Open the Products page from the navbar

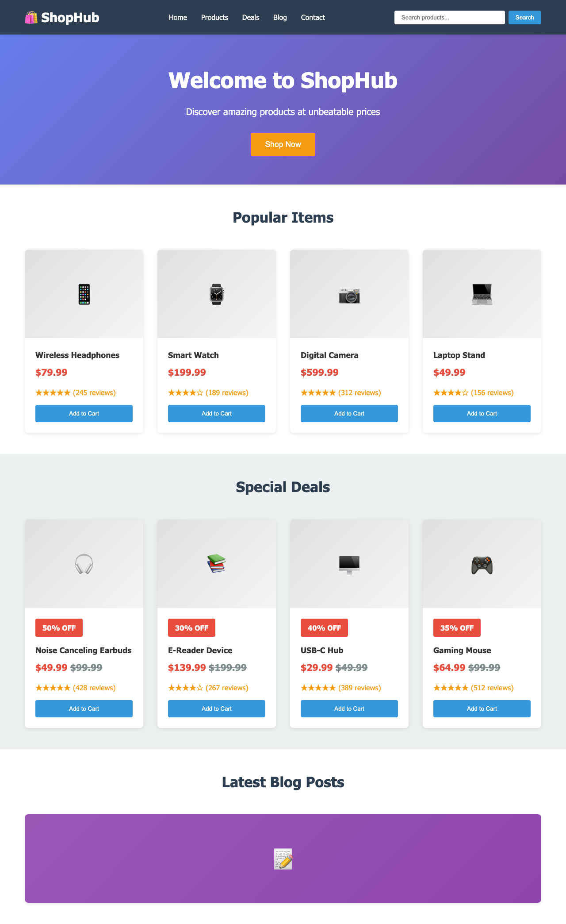214,17
